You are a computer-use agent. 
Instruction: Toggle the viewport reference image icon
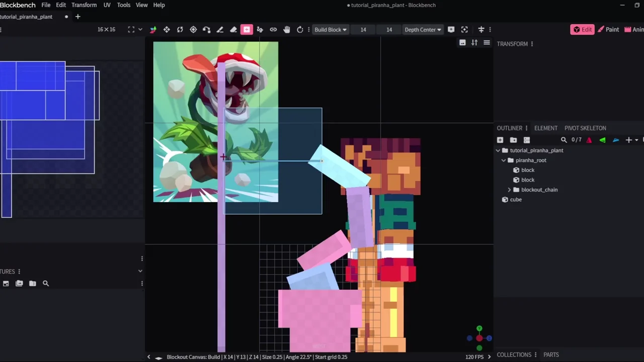click(462, 43)
